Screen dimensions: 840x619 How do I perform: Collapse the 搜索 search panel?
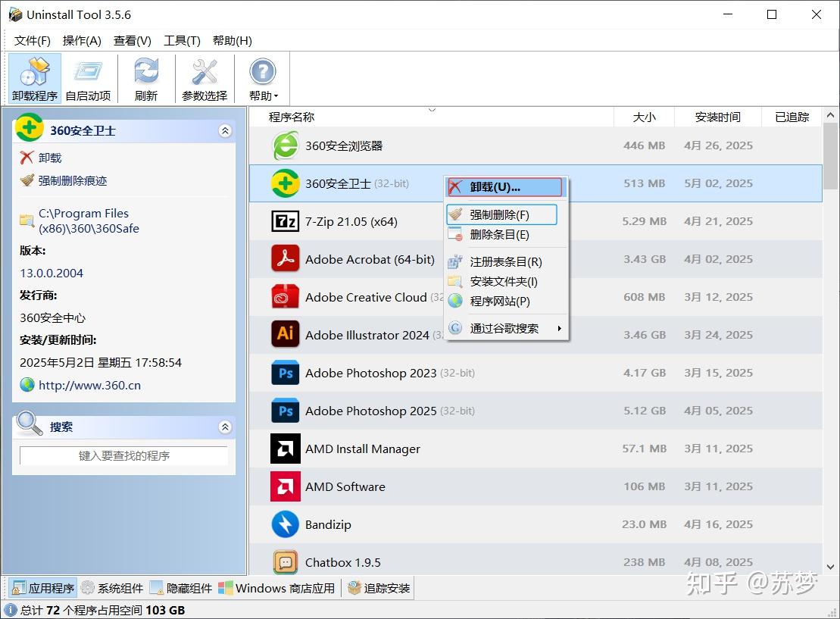[225, 427]
